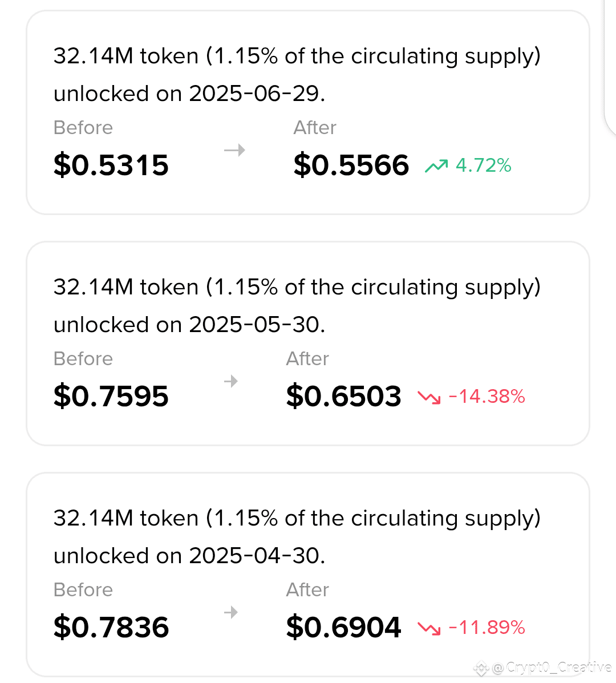
Task: Select the -11.89% change value
Action: 487,628
